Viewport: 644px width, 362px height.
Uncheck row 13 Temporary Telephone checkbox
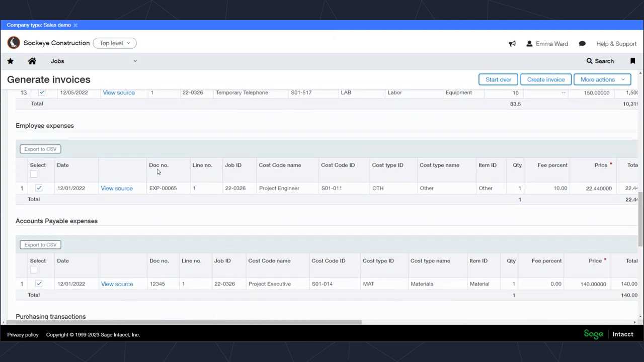point(42,93)
